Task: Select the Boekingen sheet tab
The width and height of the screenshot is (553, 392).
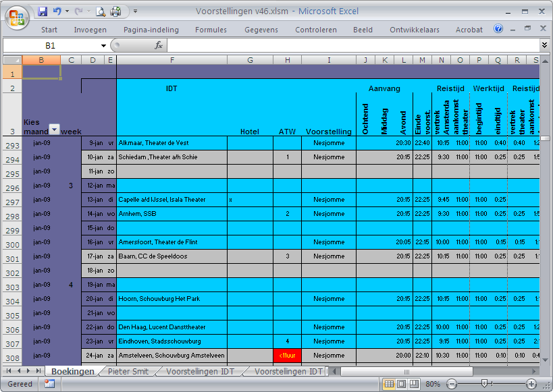Action: tap(73, 371)
